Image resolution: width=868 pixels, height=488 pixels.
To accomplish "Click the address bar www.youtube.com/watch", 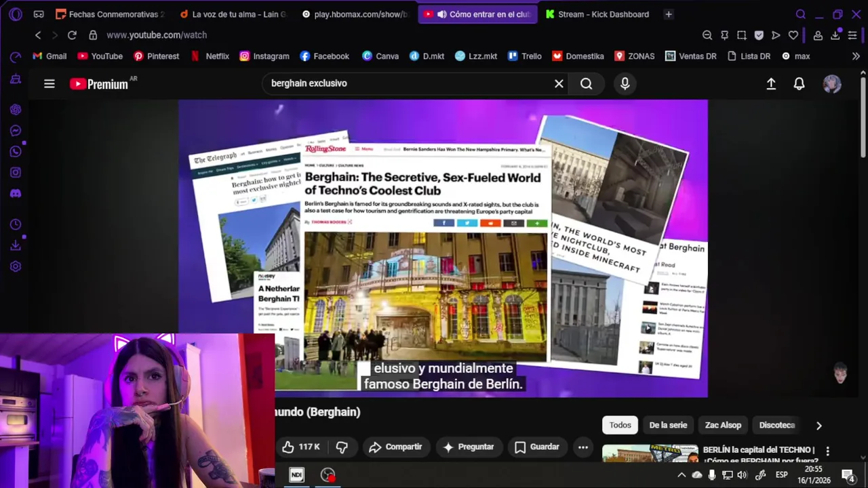I will (157, 35).
